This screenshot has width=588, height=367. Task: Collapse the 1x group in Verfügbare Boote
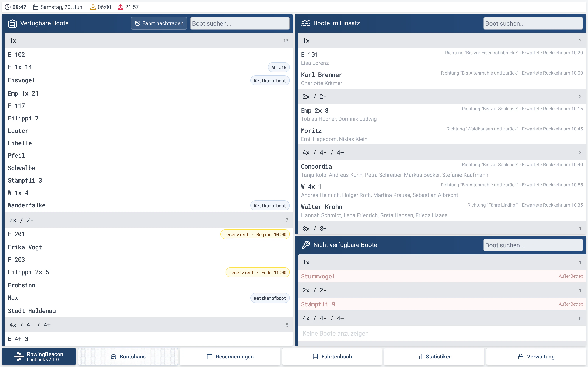coord(149,41)
